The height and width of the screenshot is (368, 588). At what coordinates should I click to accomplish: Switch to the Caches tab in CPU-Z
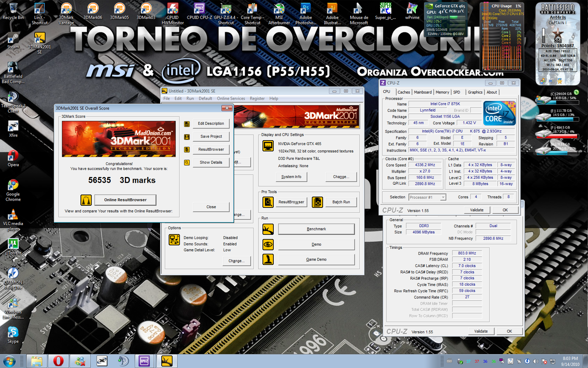point(404,92)
